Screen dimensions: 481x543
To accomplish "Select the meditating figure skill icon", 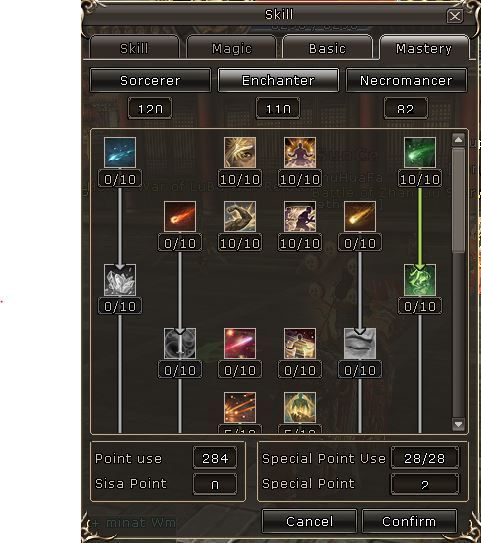I will click(300, 152).
